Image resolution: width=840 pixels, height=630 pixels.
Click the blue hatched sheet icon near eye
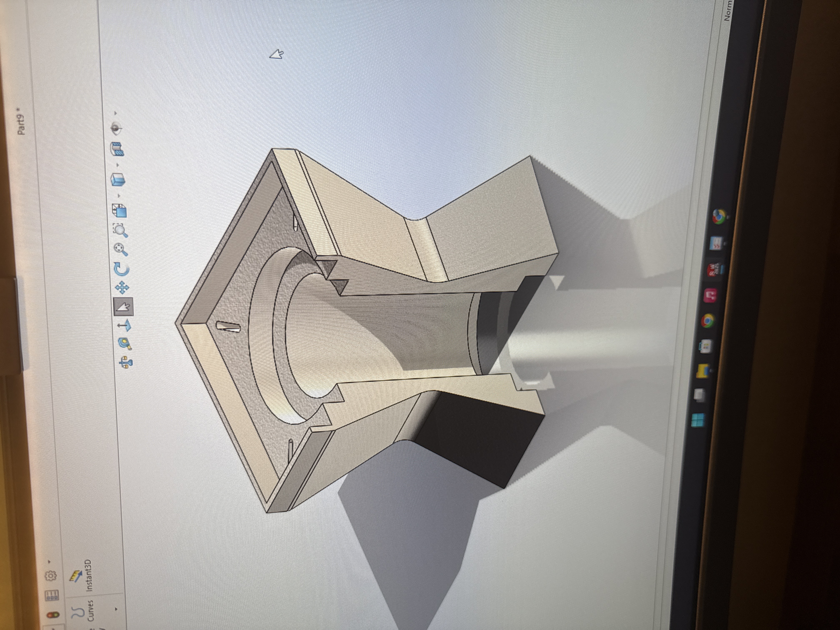coord(117,149)
